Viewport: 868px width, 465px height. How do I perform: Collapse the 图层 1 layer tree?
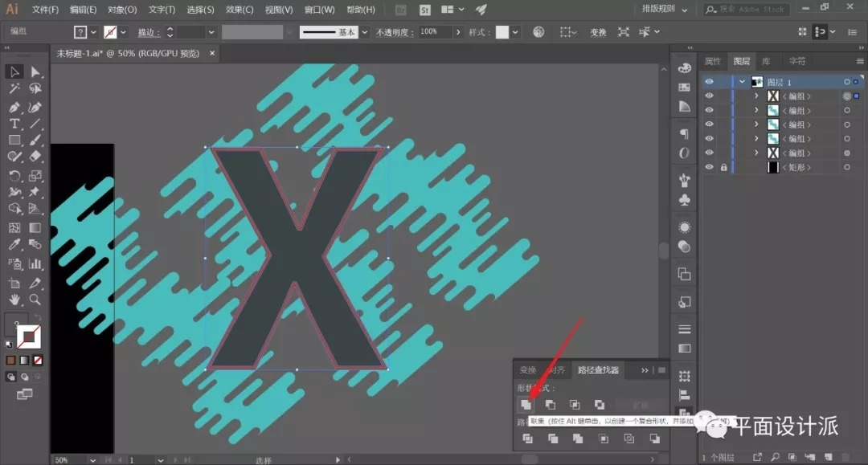[742, 82]
